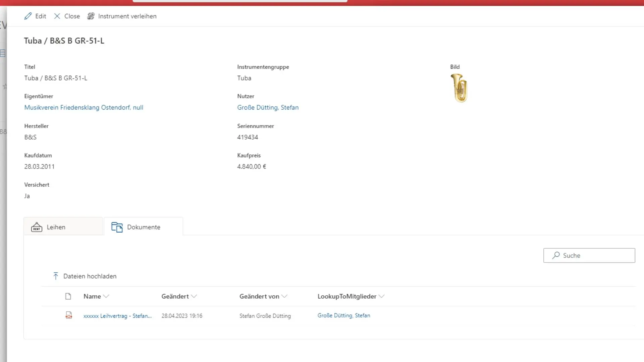
Task: Click the Dateien hochladen upload arrow icon
Action: (56, 276)
